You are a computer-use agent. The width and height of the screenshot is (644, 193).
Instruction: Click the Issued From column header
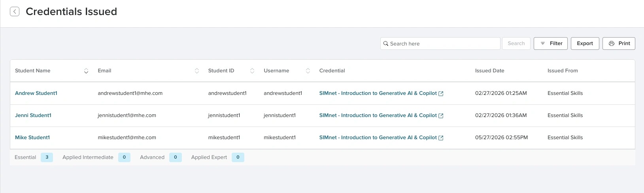click(563, 71)
